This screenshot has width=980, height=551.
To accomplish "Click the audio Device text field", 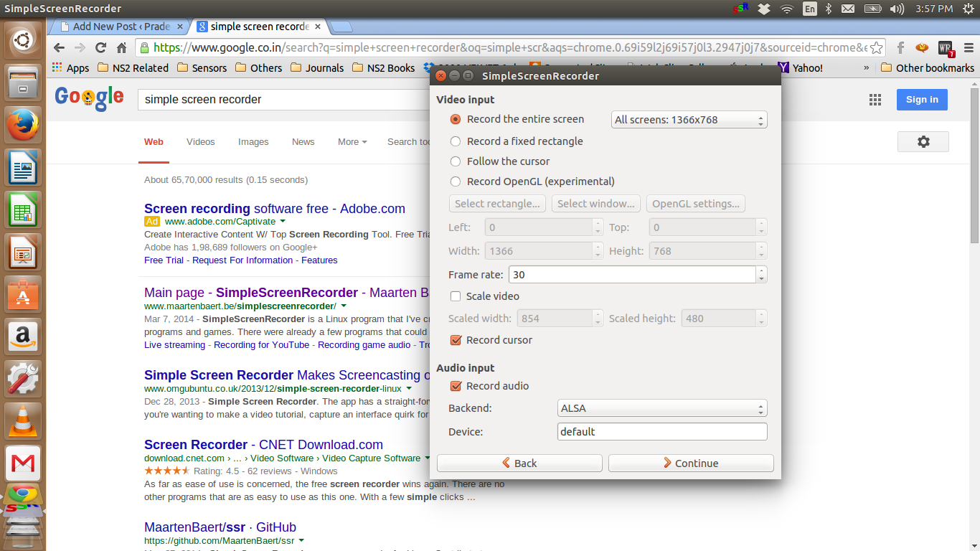I will click(662, 432).
